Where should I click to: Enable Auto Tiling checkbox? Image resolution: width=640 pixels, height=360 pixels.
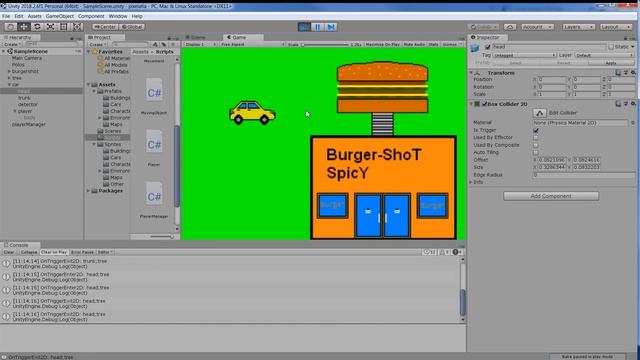[x=536, y=152]
